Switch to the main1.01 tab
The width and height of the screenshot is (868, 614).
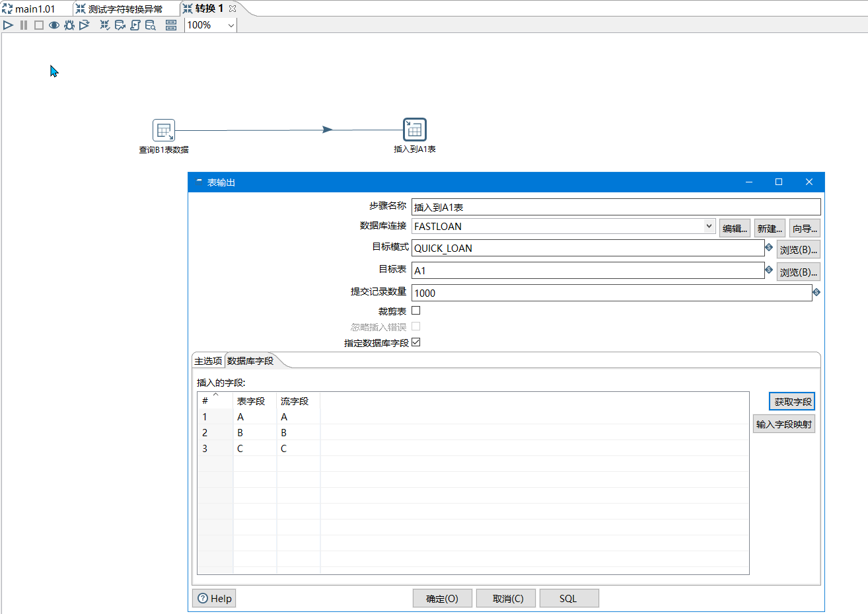(36, 9)
